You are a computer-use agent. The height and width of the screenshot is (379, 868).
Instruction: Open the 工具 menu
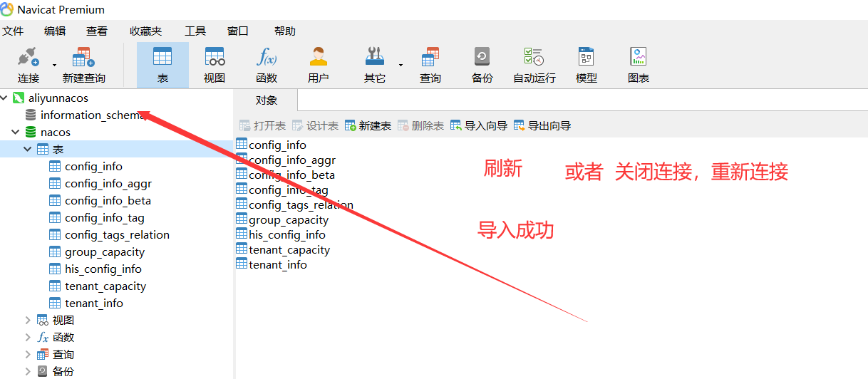coord(195,31)
